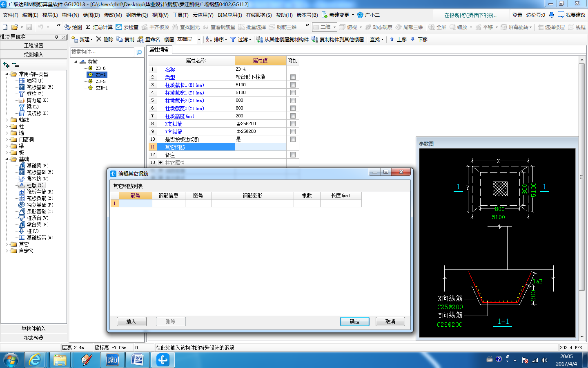Screen dimensions: 588x368
Task: Click 动态观察 orbit view tool
Action: (x=379, y=27)
